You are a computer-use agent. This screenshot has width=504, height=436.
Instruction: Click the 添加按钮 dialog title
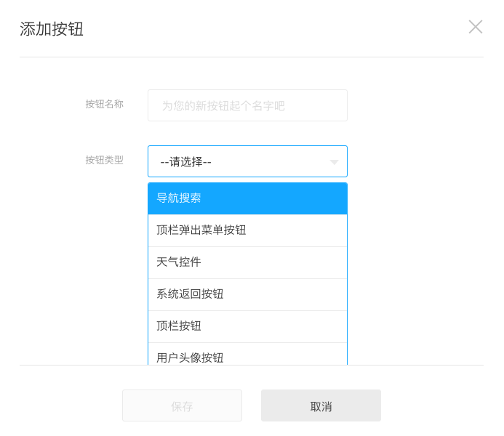52,29
